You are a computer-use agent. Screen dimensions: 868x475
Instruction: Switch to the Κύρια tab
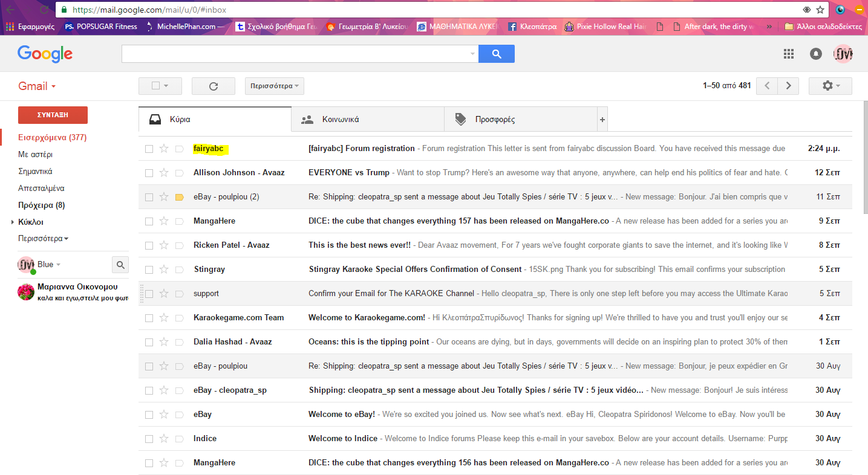click(215, 120)
